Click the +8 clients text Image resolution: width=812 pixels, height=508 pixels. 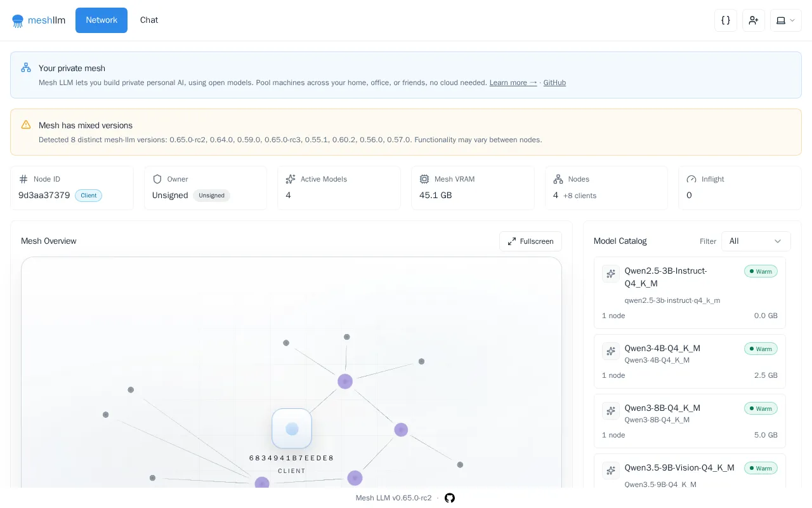point(580,196)
